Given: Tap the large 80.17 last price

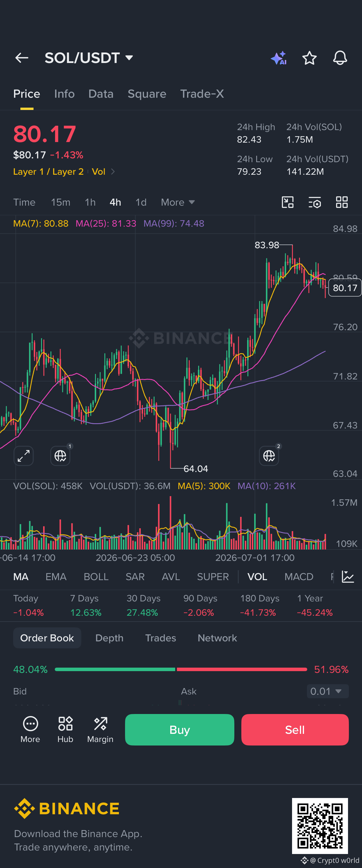Looking at the screenshot, I should 45,134.
